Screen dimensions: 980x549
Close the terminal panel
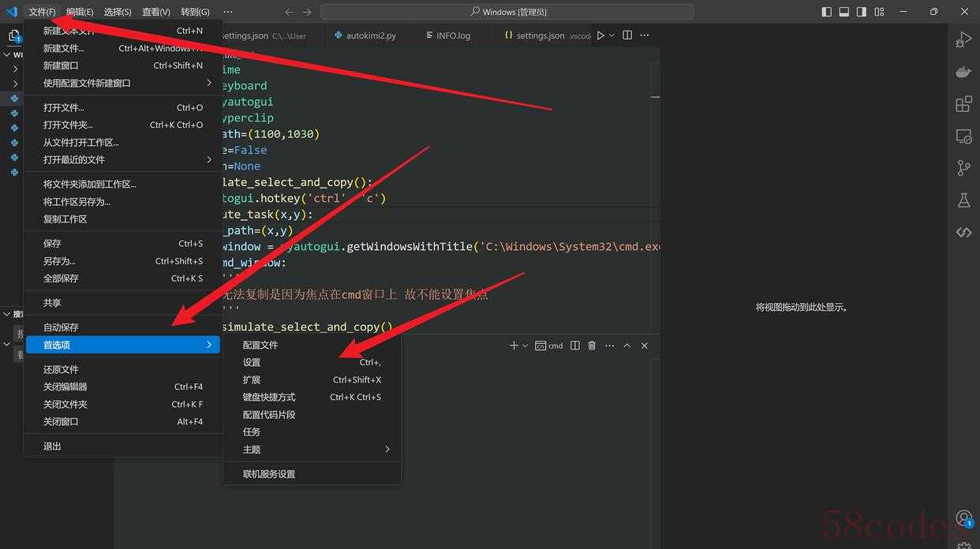pos(644,345)
